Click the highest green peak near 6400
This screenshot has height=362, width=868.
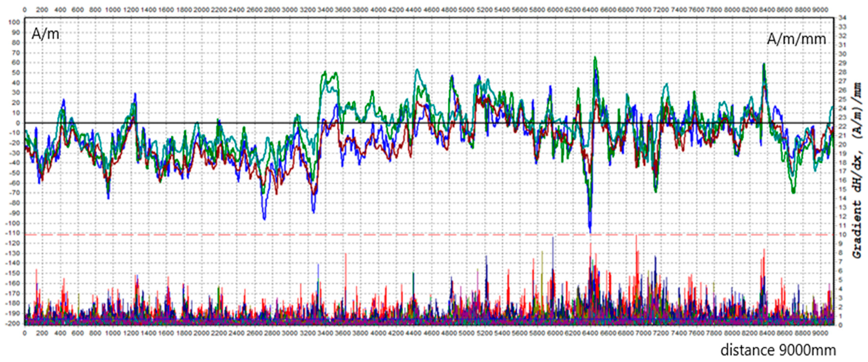595,58
